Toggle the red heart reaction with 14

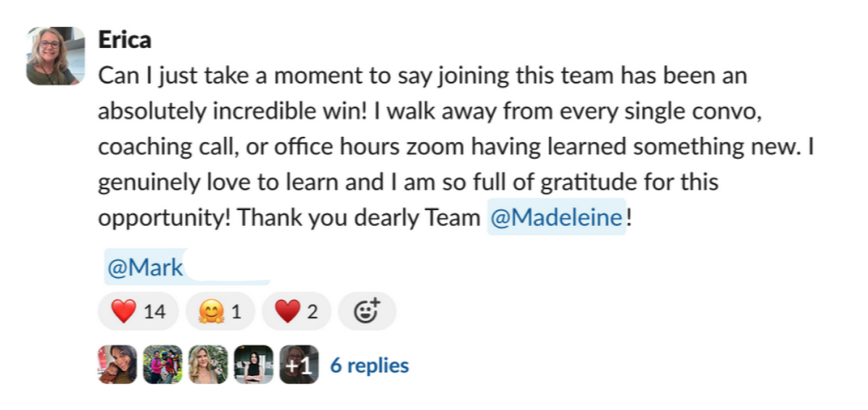coord(138,311)
